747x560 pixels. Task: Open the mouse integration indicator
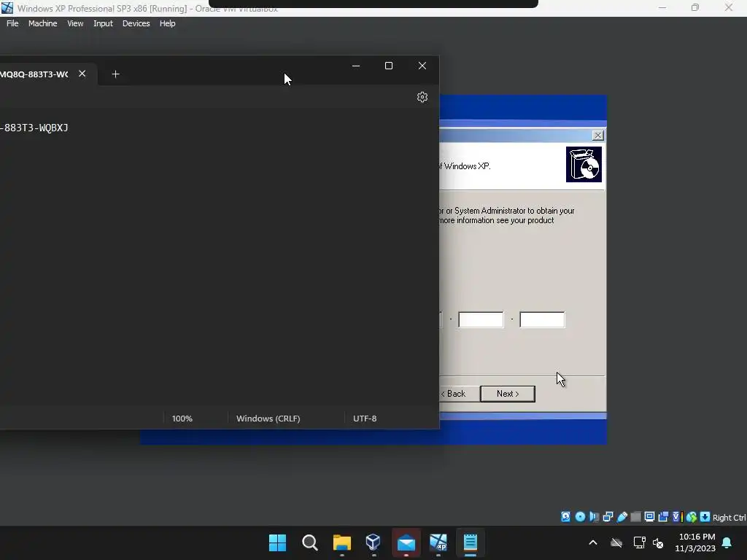point(692,517)
